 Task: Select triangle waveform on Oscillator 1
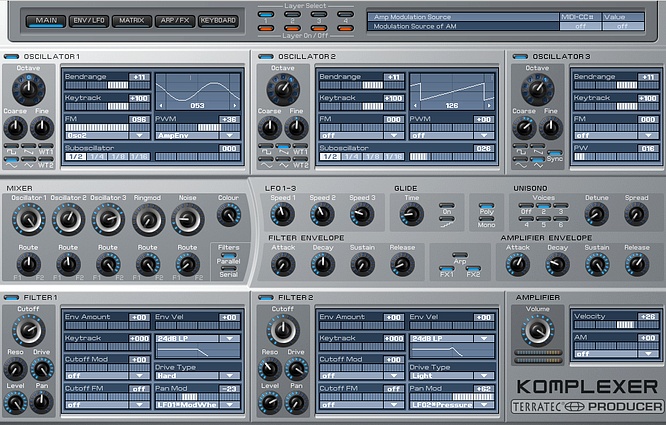[28, 160]
